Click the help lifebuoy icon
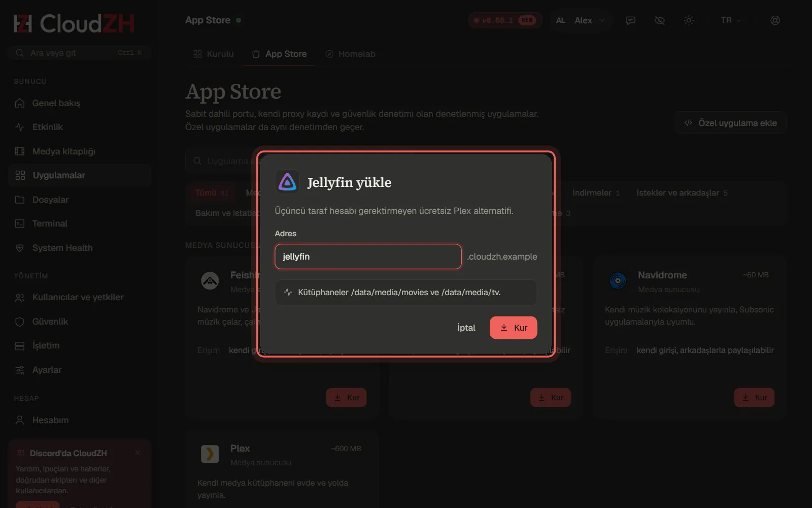Screen dimensions: 812x508 coord(775,20)
